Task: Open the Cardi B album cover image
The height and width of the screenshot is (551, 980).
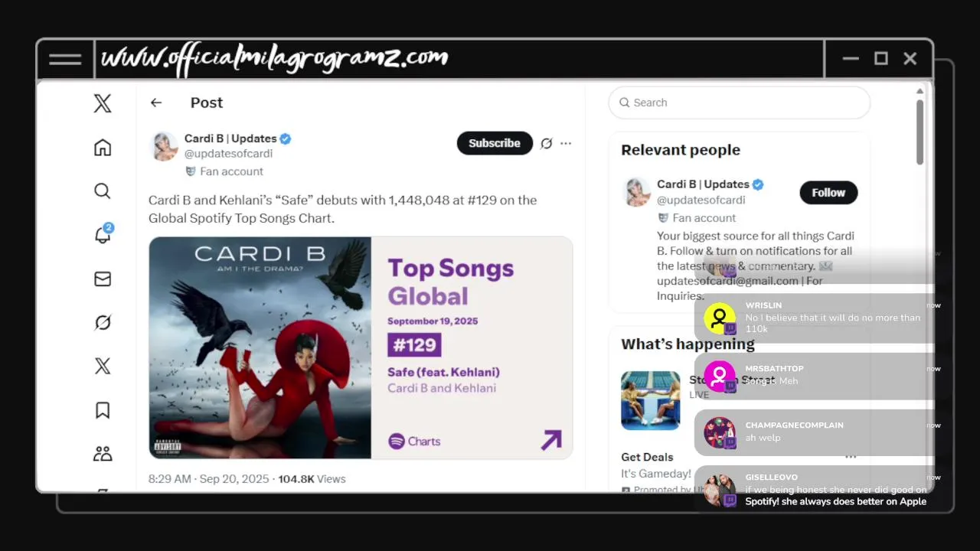Action: [x=260, y=347]
